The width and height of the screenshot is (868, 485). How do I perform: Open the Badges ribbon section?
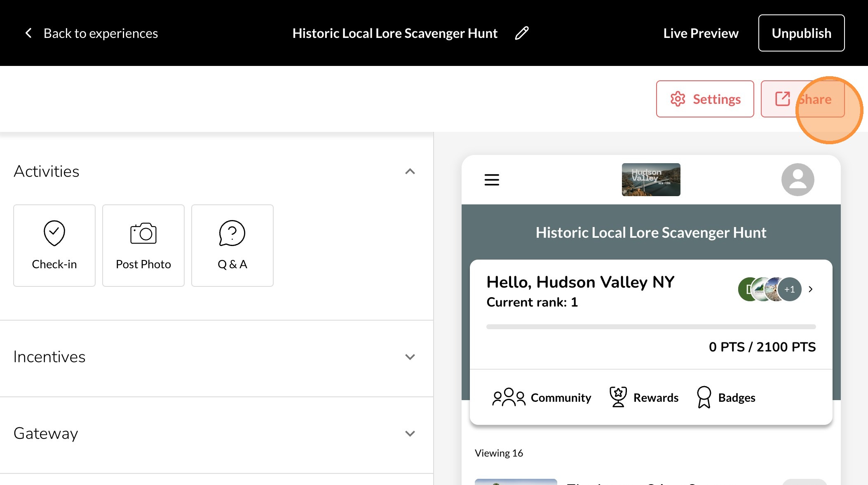[x=726, y=397]
